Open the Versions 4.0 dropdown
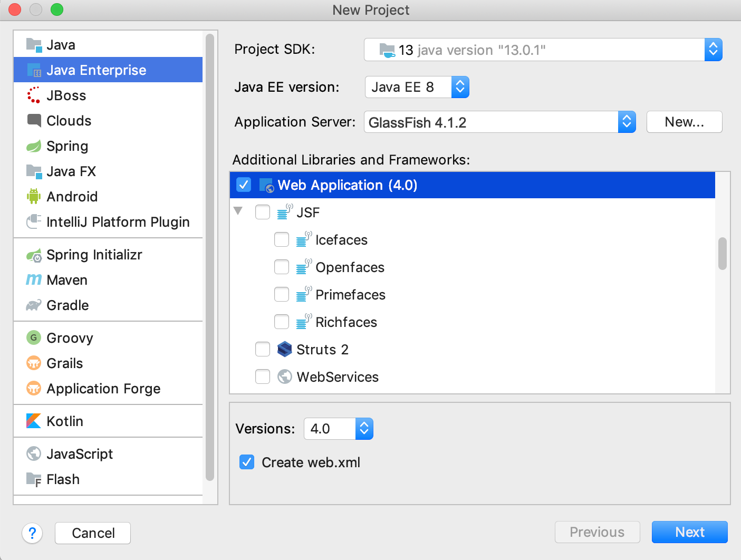Viewport: 741px width, 560px height. 338,429
